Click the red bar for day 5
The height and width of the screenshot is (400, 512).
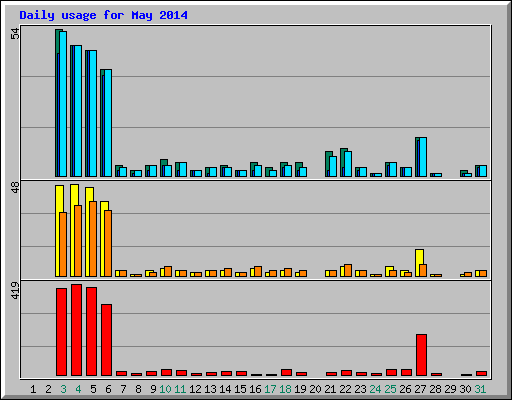pos(91,331)
